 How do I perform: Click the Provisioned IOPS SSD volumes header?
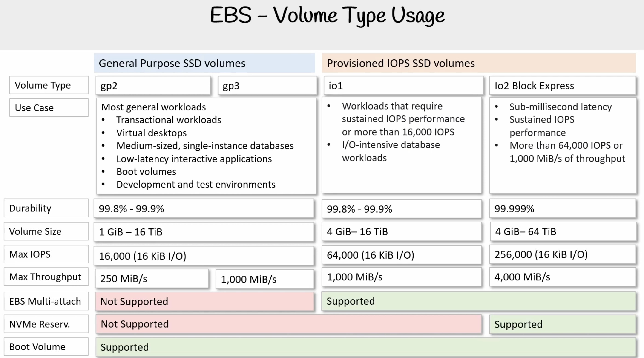479,63
